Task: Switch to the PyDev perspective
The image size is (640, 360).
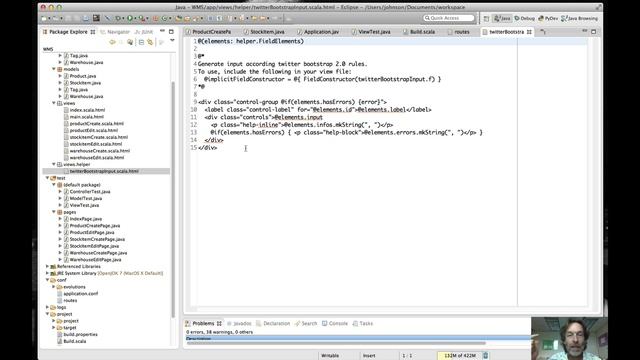Action: coord(548,18)
